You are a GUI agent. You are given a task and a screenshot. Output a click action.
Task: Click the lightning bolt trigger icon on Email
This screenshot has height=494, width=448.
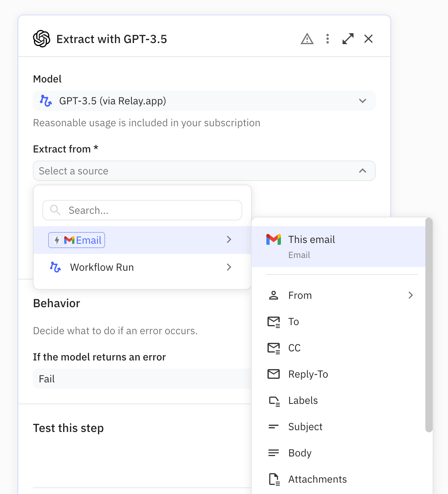57,240
